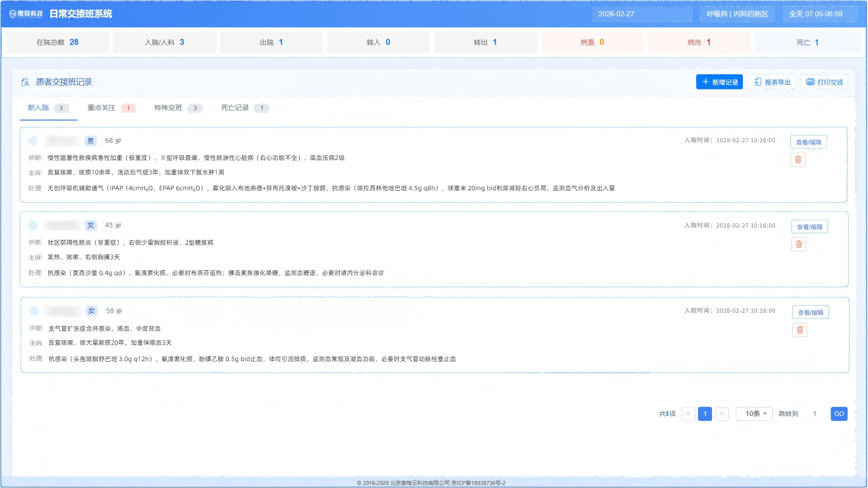868x488 pixels.
Task: Click the 入院/入科 3 stat card
Action: 164,42
